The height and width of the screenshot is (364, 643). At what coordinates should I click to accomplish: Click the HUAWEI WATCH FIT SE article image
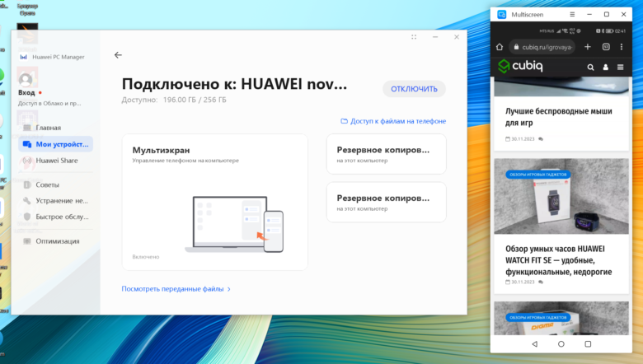coord(561,196)
